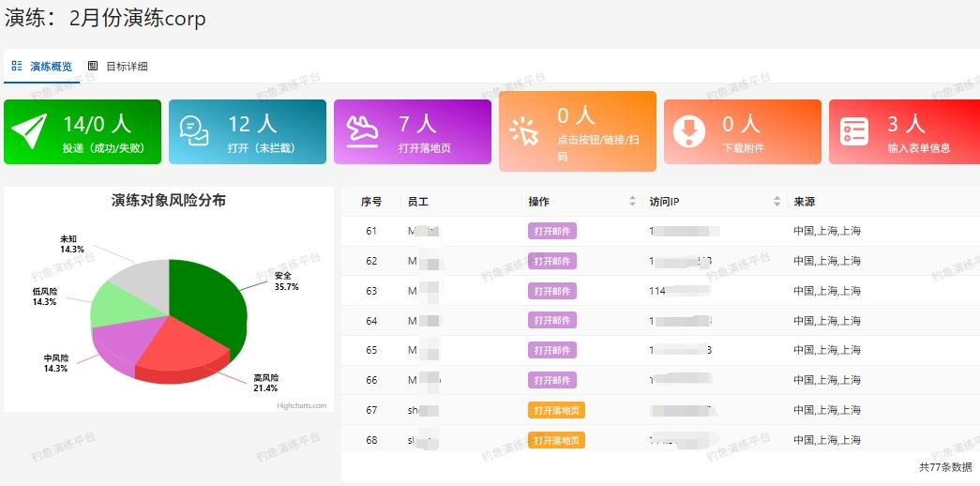Click the paper plane delivery icon
Image resolution: width=980 pixels, height=486 pixels.
click(29, 131)
